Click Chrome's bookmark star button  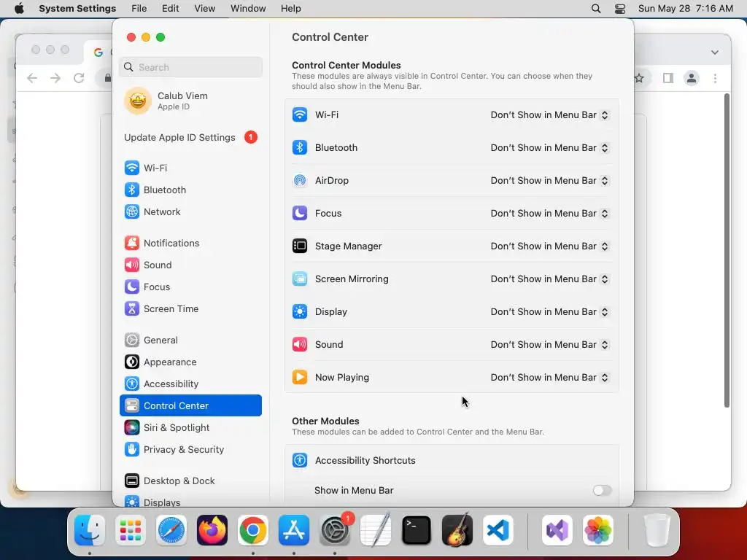tap(639, 78)
